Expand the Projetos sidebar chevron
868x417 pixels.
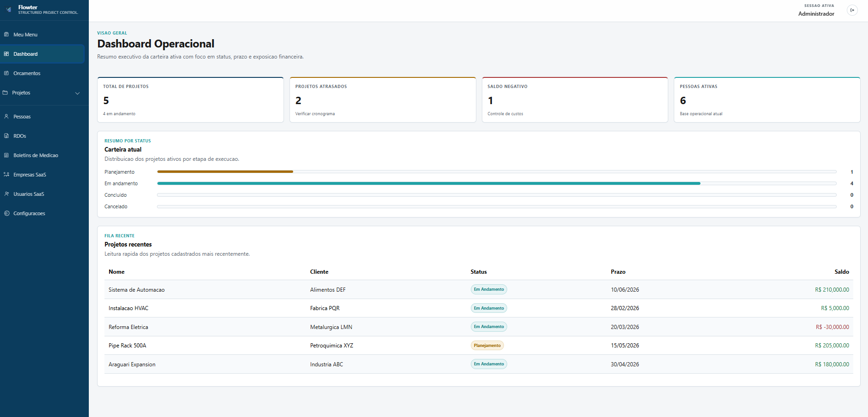(x=77, y=93)
